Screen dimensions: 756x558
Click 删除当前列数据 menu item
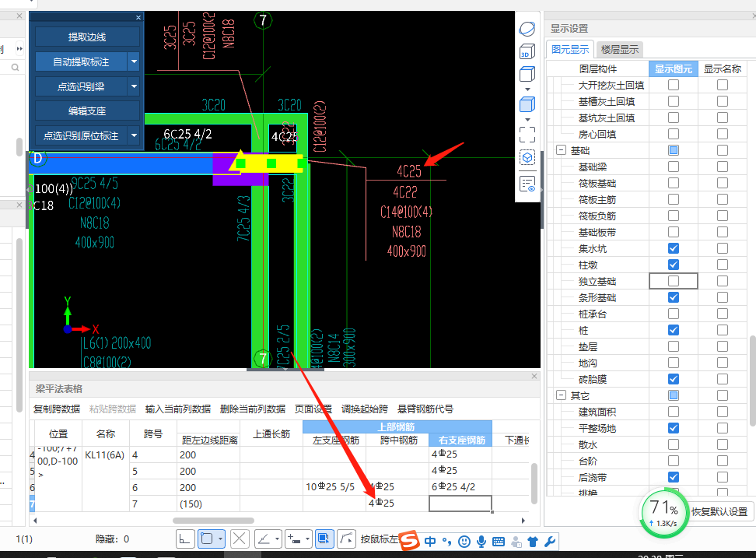click(253, 409)
